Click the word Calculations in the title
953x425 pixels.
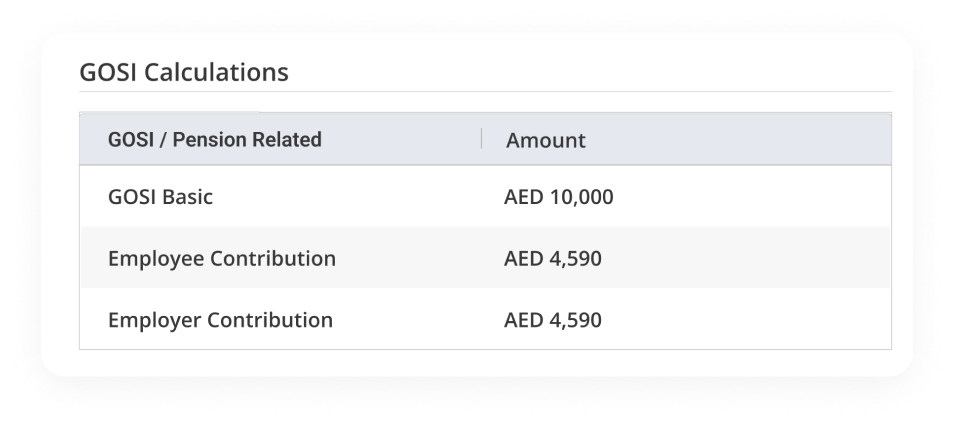(x=216, y=72)
